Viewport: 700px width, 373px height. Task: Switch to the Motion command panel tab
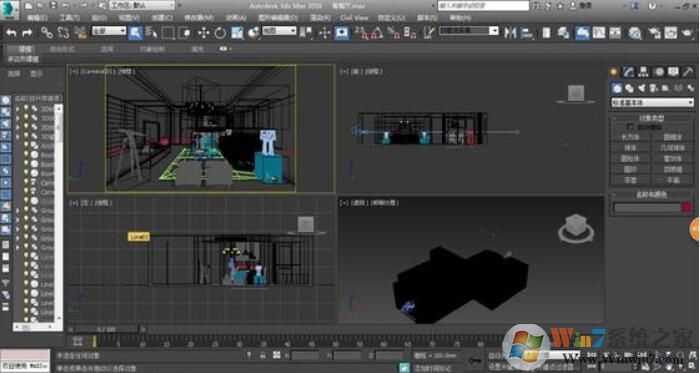[x=659, y=71]
